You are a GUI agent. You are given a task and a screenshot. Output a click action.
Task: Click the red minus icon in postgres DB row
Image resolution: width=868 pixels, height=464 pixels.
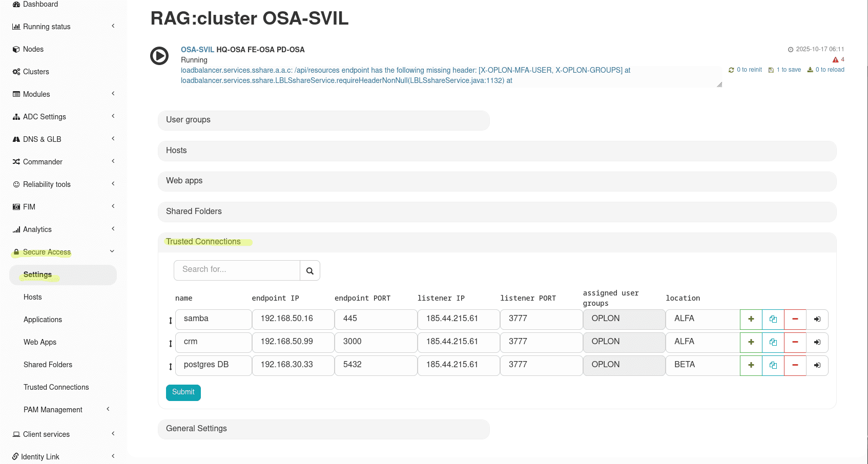click(x=795, y=365)
